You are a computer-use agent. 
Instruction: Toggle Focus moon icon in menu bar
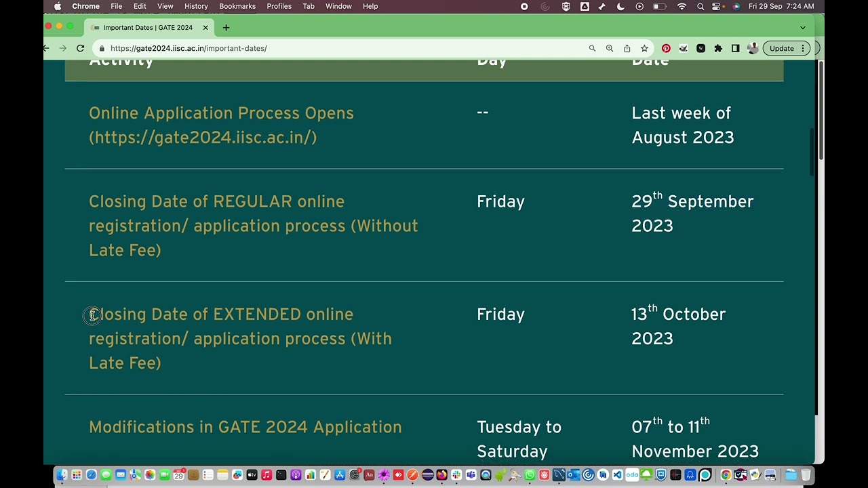click(620, 6)
